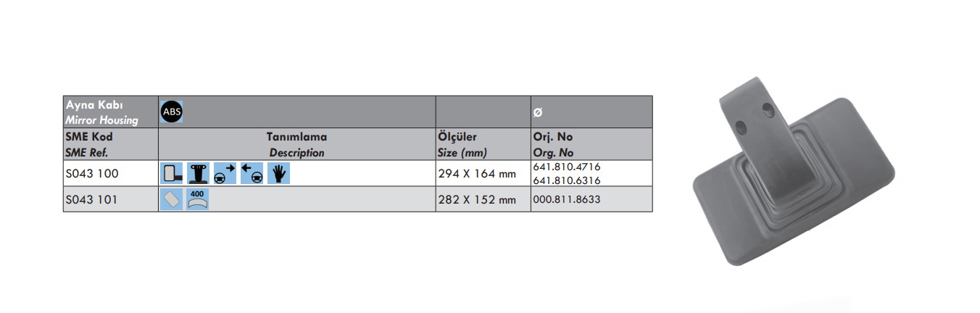Click the diameter symbol in the header
The width and height of the screenshot is (980, 313).
pos(537,113)
